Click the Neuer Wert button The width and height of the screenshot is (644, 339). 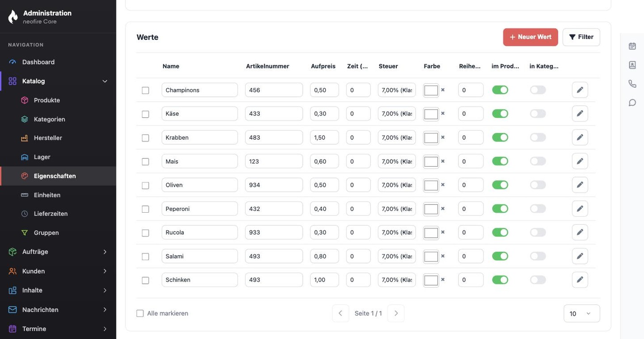(530, 37)
